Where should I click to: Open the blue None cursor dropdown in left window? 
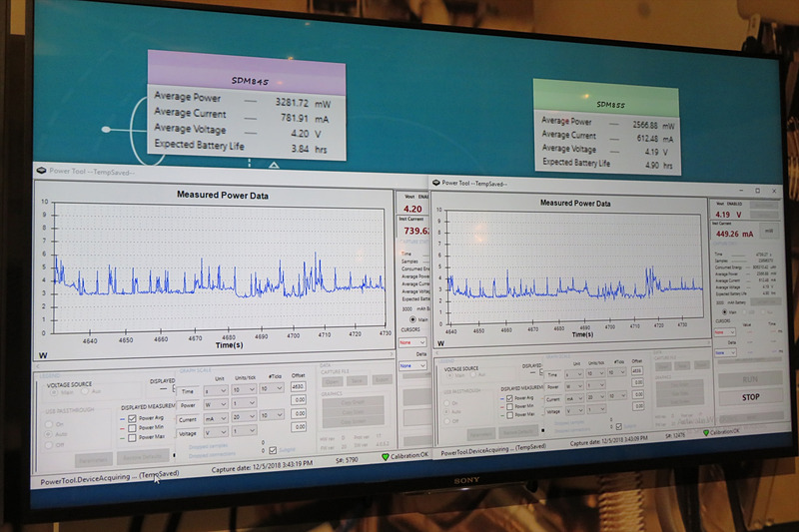[x=412, y=365]
